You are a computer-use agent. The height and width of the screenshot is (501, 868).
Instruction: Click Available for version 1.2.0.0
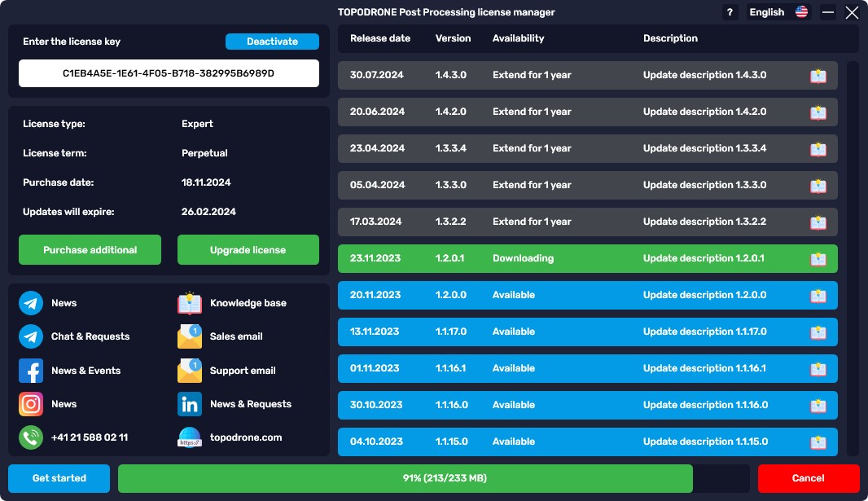click(514, 295)
